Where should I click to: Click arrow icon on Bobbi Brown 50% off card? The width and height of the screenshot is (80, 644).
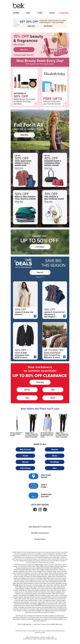click(x=36, y=104)
